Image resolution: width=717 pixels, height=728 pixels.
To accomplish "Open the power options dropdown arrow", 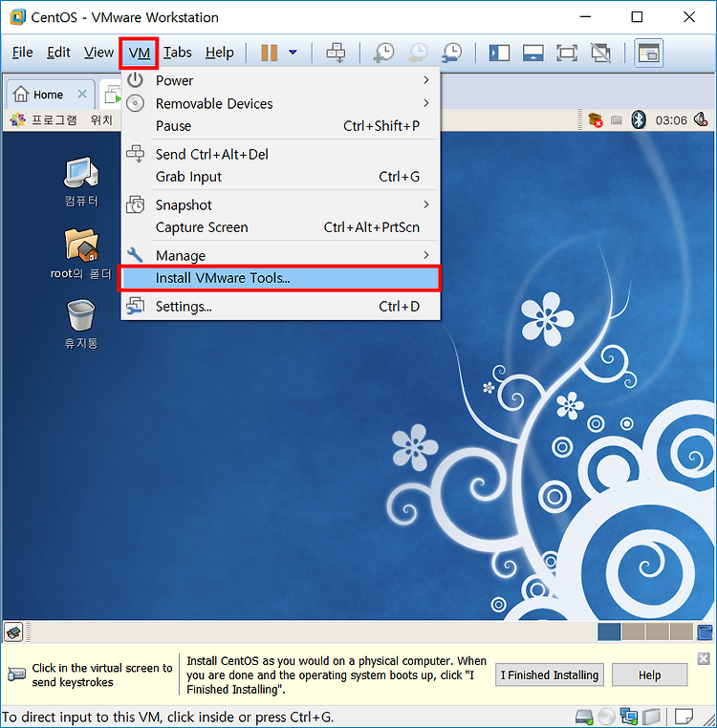I will pyautogui.click(x=293, y=52).
